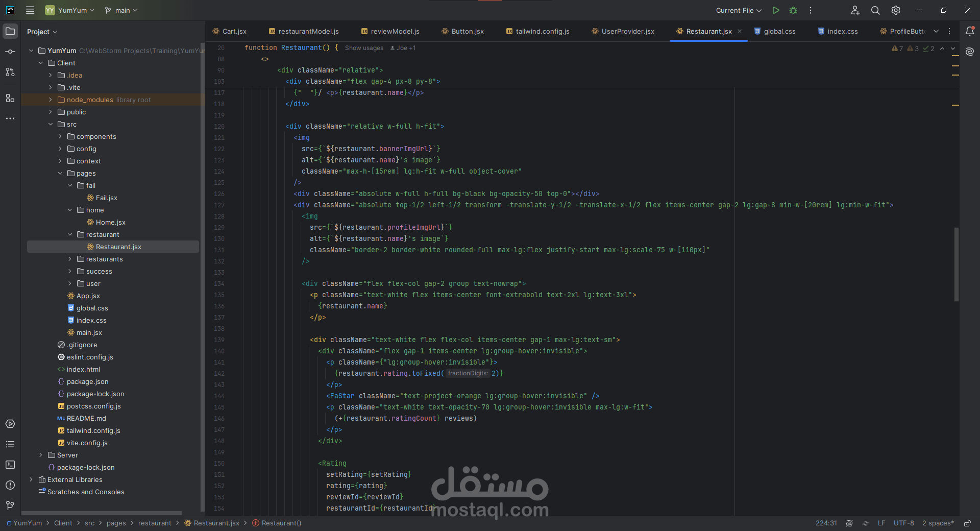Viewport: 980px width, 531px height.
Task: Open IDE settings gear
Action: coord(896,10)
